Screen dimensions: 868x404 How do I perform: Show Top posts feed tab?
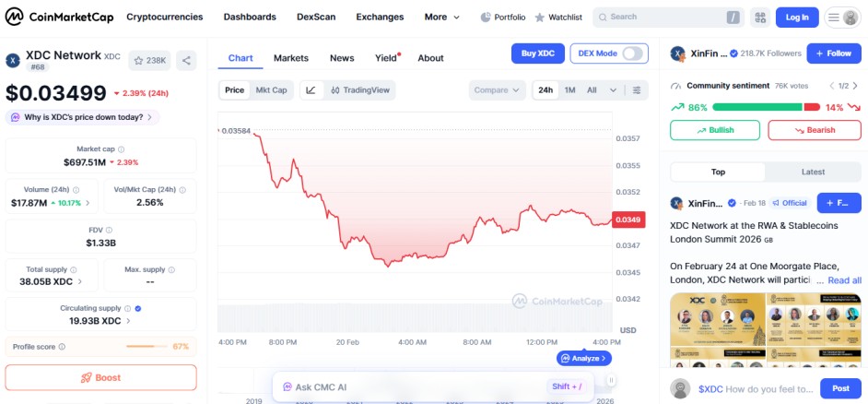[x=718, y=172]
